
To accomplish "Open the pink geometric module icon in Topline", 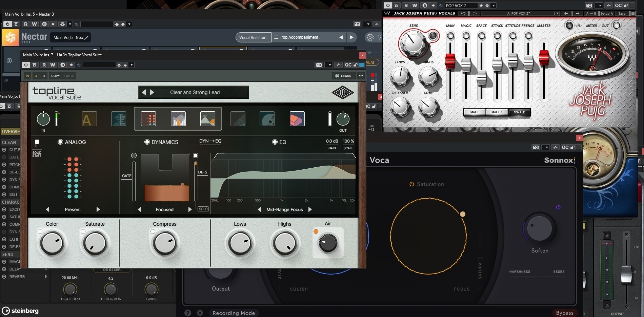I will coord(297,119).
